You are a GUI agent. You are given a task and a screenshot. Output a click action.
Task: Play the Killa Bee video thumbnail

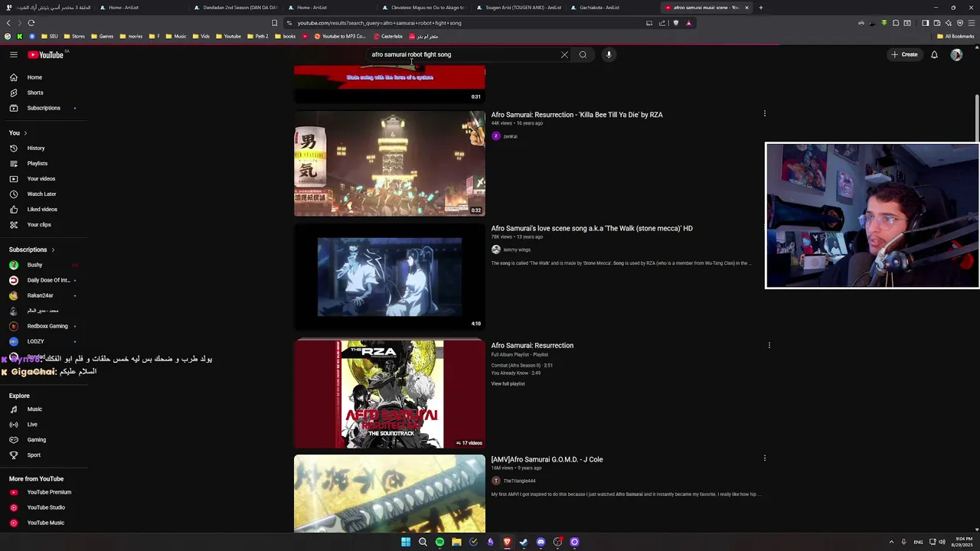tap(390, 164)
